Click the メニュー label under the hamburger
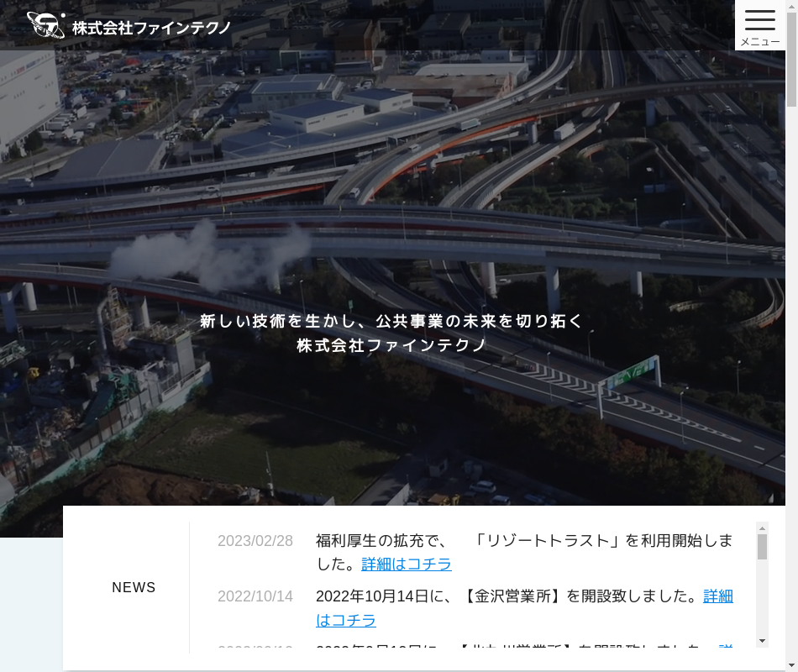This screenshot has height=672, width=798. (x=759, y=42)
